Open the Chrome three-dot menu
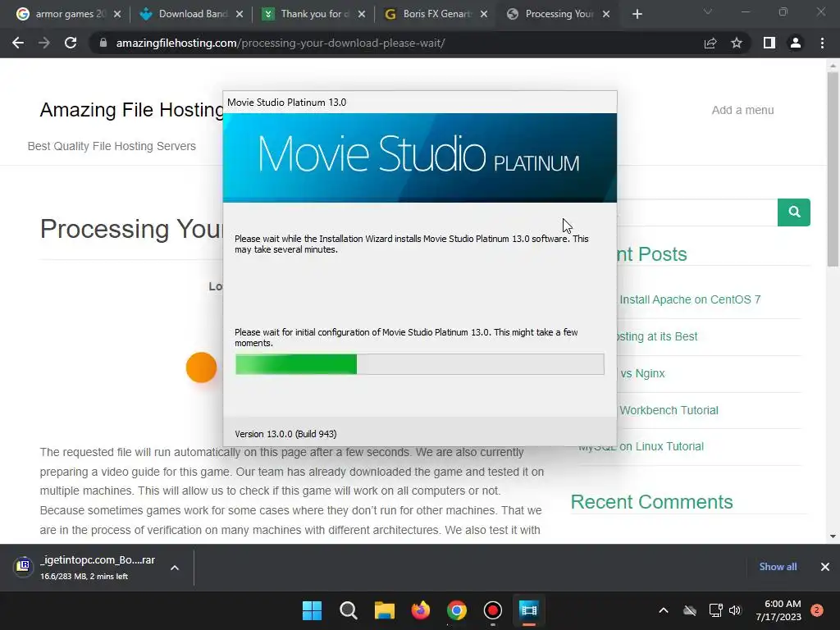The image size is (840, 630). coord(822,43)
